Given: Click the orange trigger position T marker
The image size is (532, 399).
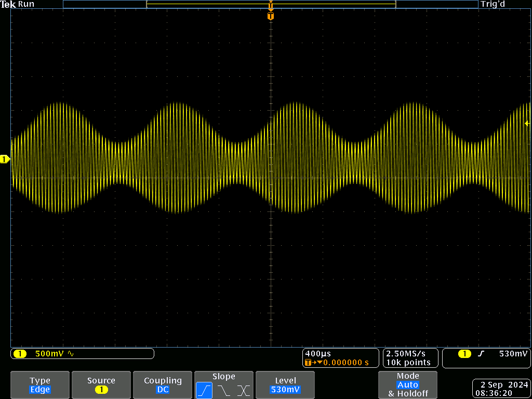Looking at the screenshot, I should click(x=270, y=16).
